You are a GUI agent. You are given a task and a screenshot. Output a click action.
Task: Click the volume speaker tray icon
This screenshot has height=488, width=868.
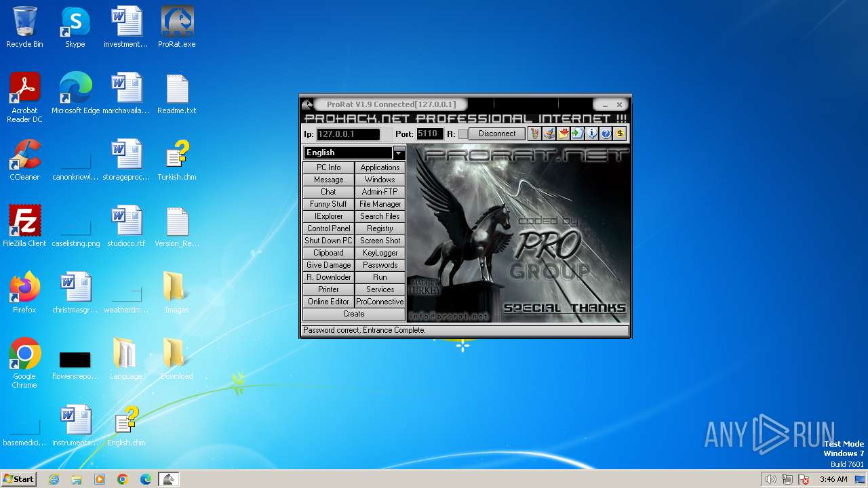tap(770, 479)
